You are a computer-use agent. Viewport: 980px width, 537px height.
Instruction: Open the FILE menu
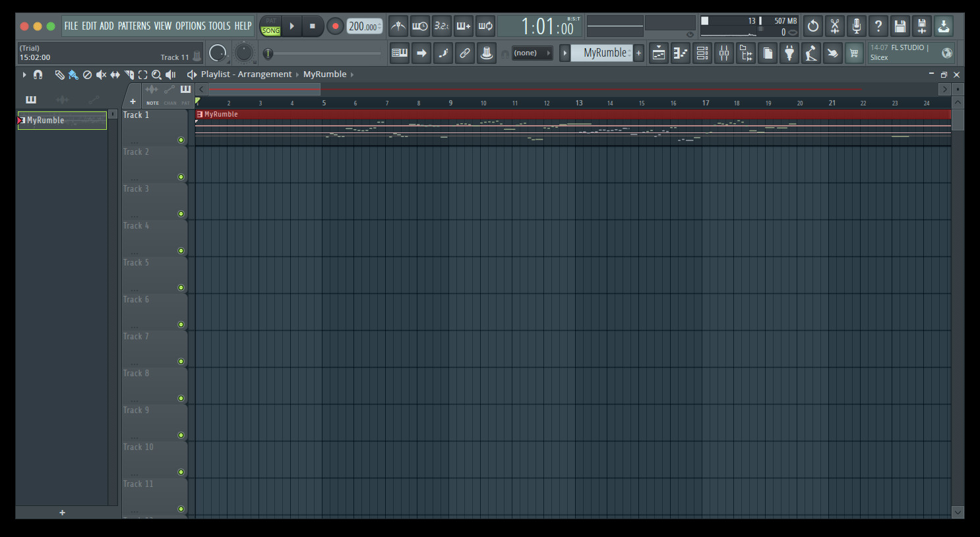click(x=71, y=26)
